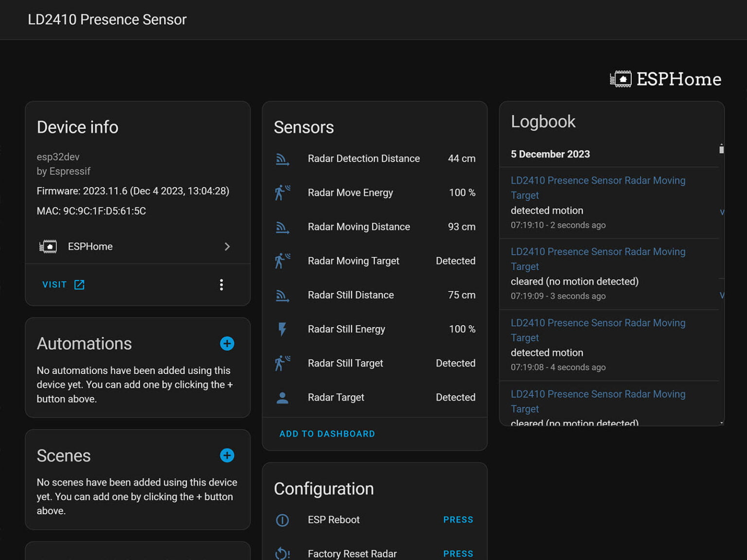
Task: Click the Radar Detection Distance sensor icon
Action: click(x=283, y=159)
